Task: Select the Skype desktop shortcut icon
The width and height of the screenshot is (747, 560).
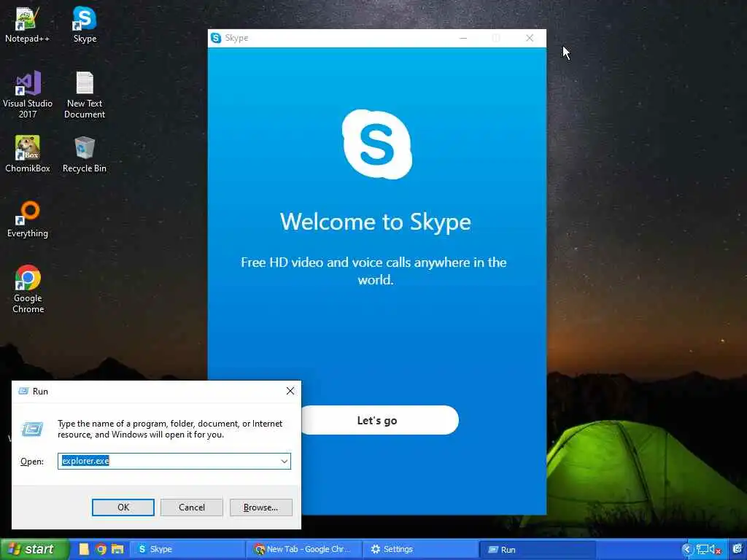Action: [x=85, y=26]
